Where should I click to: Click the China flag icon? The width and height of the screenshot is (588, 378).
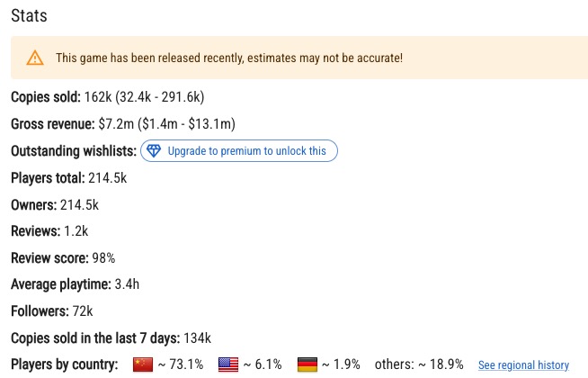pos(143,364)
